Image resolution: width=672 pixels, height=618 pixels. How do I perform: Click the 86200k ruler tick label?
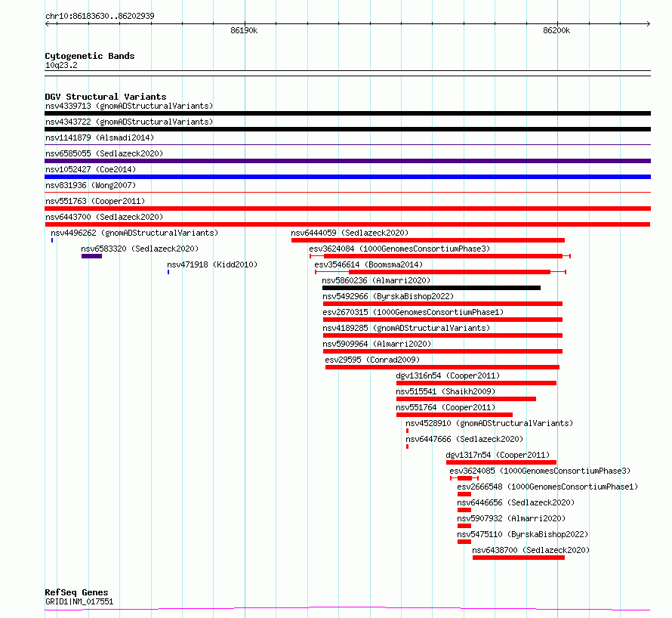(x=556, y=30)
